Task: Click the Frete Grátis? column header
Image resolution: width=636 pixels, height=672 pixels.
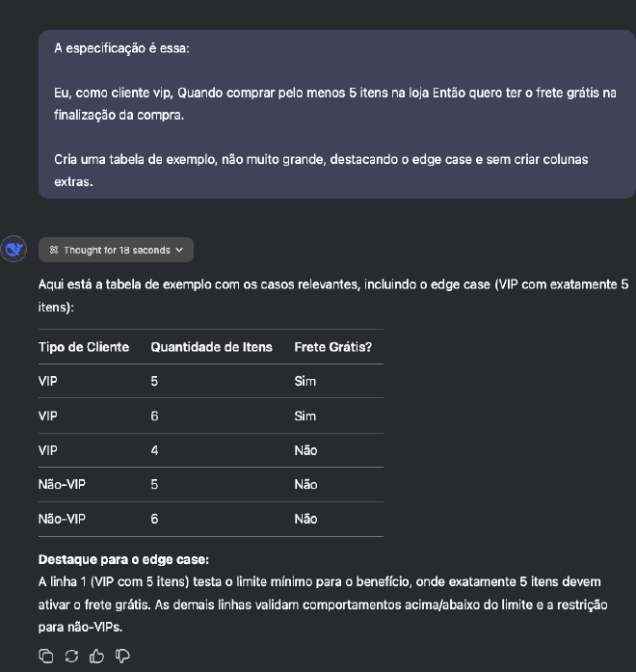Action: point(332,347)
